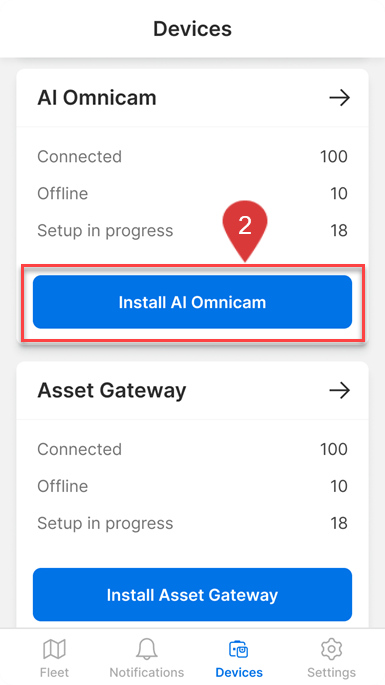View Asset Gateway Connected count row
Image resolution: width=385 pixels, height=685 pixels.
[x=192, y=449]
